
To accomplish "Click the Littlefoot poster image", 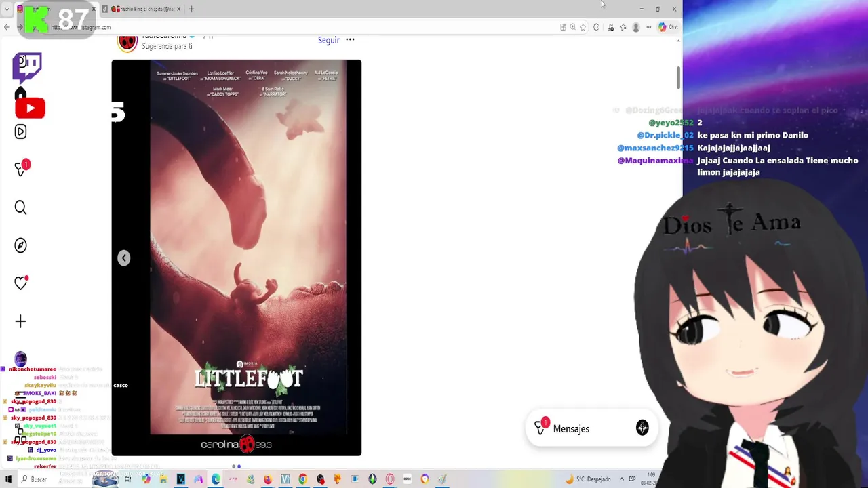I will (248, 247).
